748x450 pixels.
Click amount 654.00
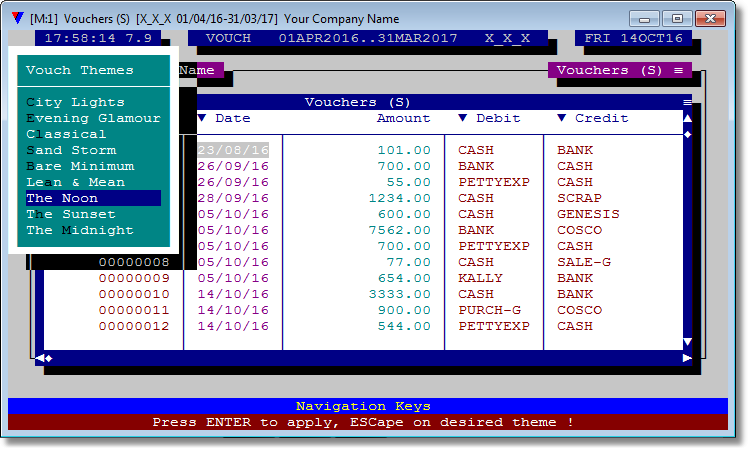pos(404,278)
